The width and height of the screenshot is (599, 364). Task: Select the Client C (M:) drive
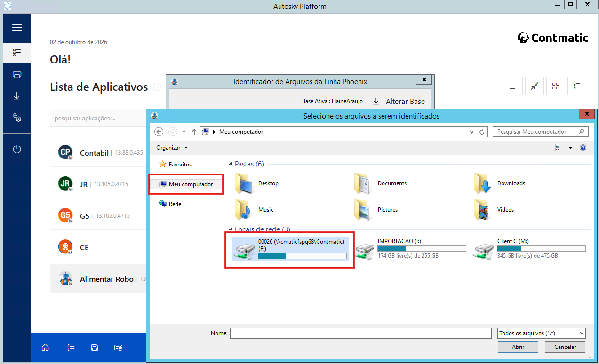(x=530, y=249)
